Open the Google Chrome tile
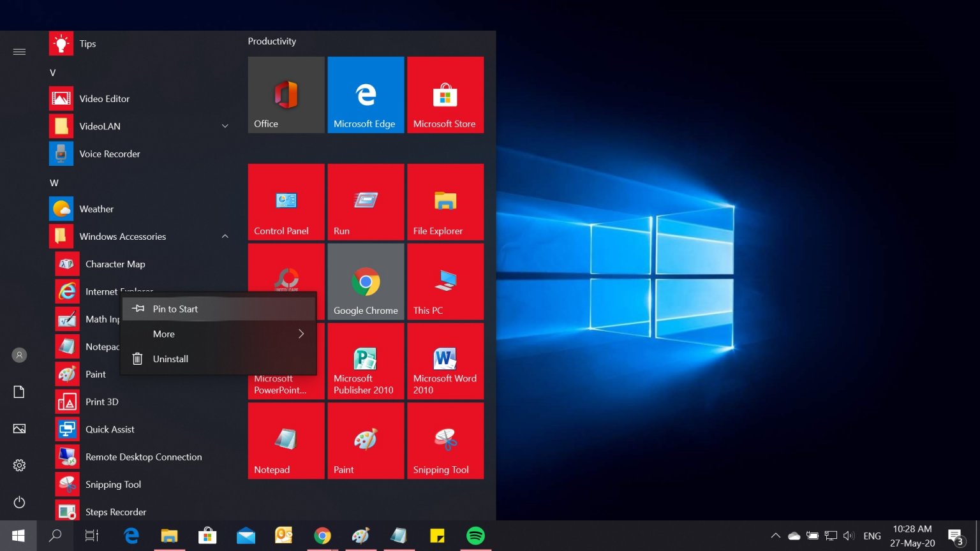 coord(365,281)
